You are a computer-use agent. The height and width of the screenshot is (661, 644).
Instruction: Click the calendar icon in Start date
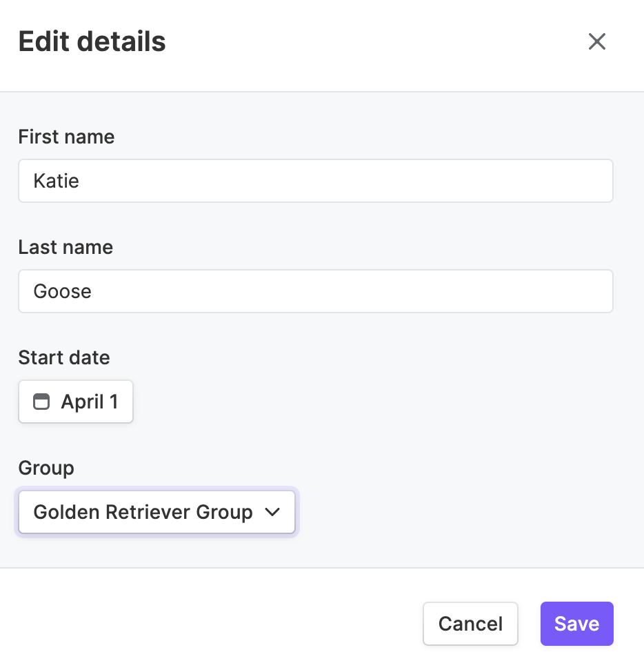click(41, 402)
